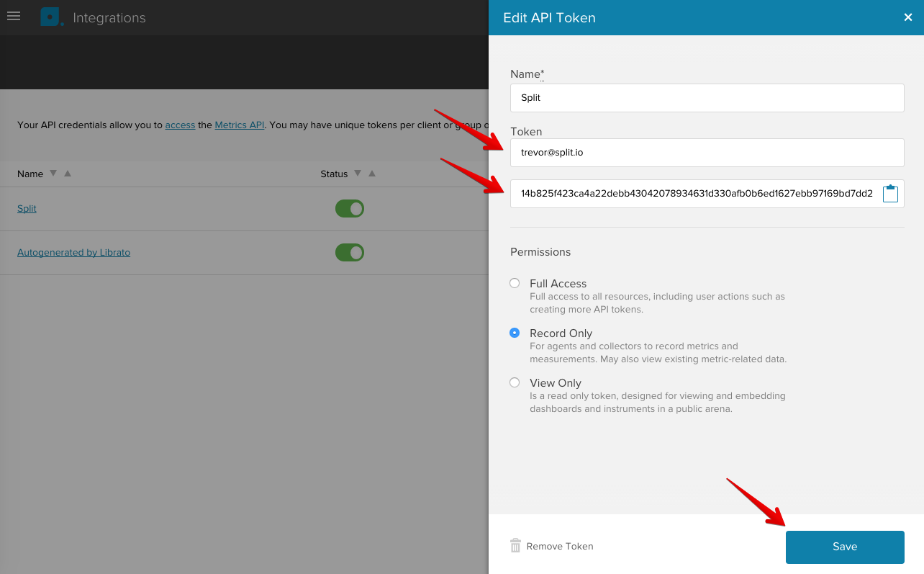The height and width of the screenshot is (574, 924).
Task: Close the Edit API Token panel
Action: [908, 17]
